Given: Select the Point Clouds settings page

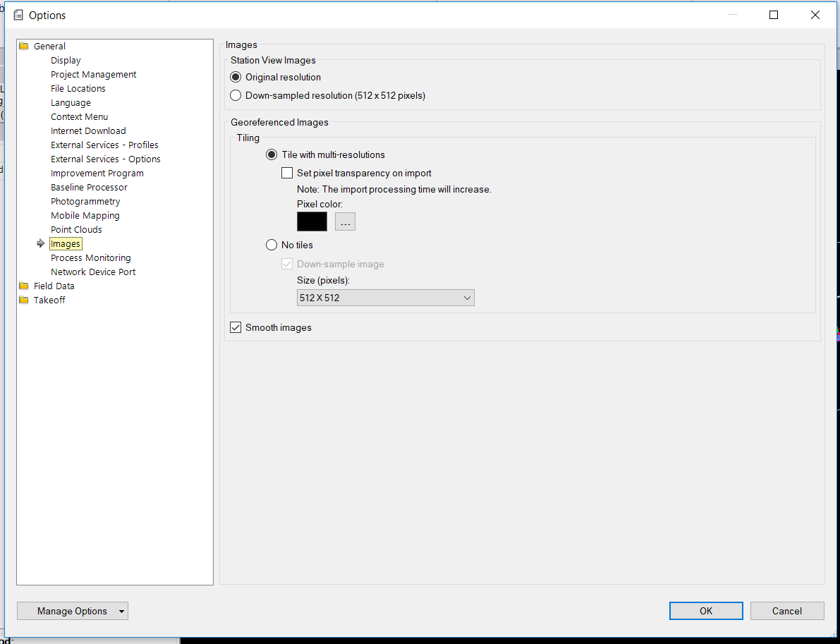Looking at the screenshot, I should coord(76,229).
